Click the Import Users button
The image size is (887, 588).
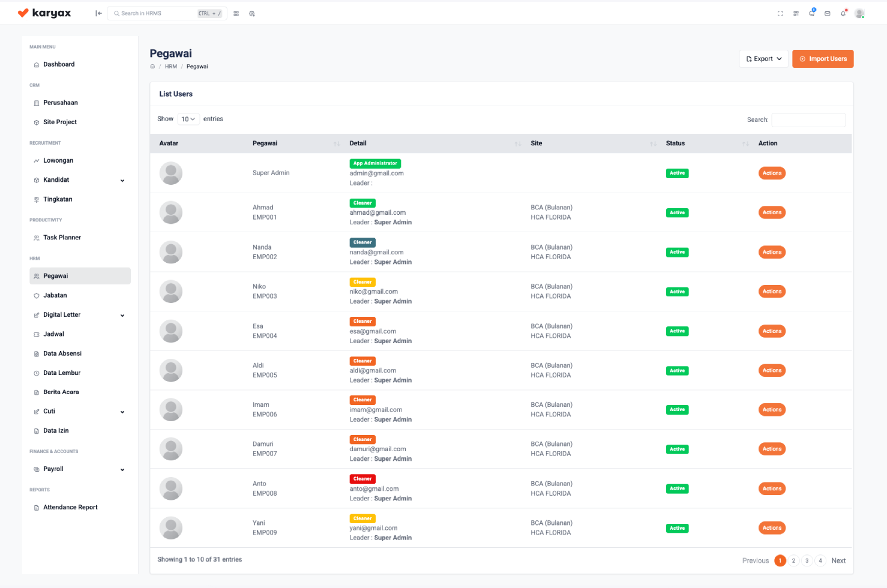click(823, 59)
